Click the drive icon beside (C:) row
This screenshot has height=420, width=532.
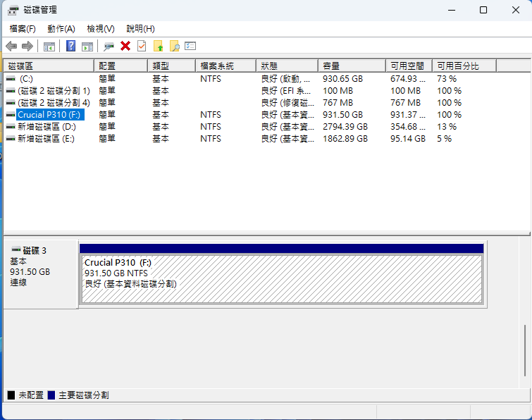(11, 79)
